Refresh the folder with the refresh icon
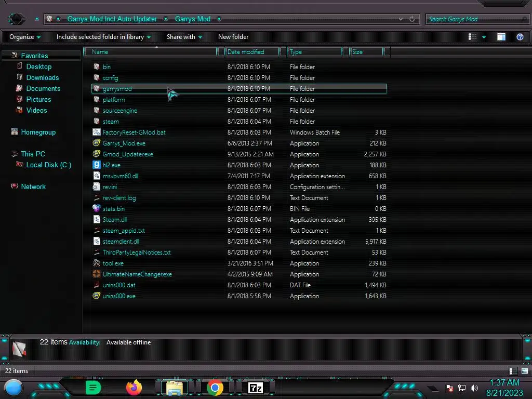 pyautogui.click(x=412, y=19)
